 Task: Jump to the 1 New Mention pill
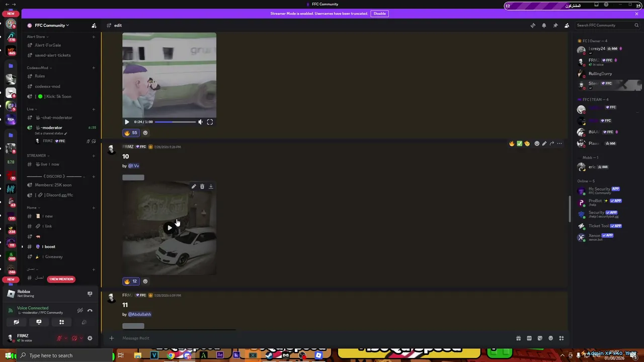tap(61, 279)
